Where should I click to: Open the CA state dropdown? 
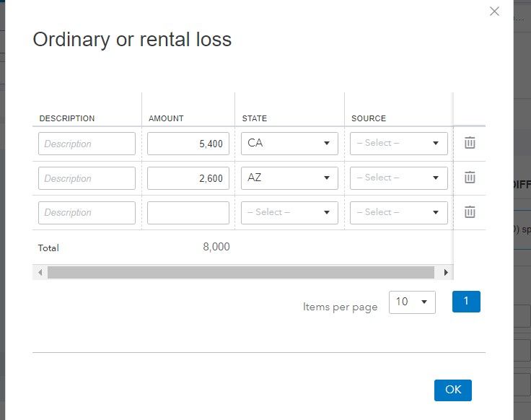[x=289, y=143]
